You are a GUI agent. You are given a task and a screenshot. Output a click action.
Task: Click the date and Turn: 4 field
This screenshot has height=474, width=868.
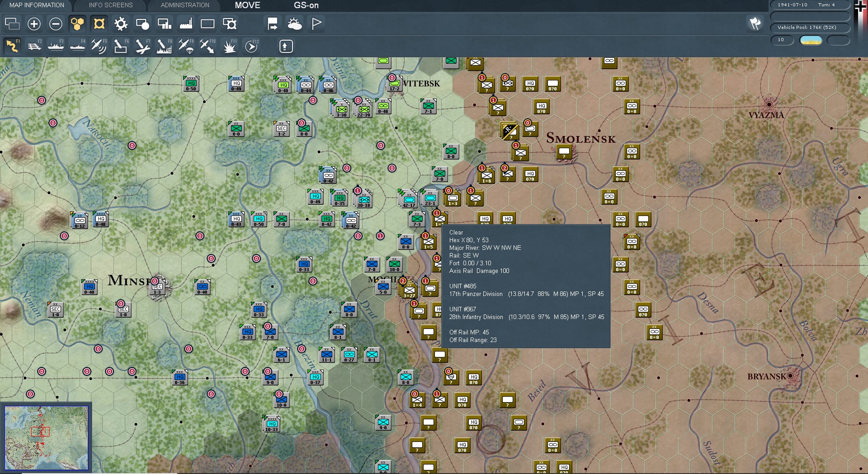click(810, 5)
